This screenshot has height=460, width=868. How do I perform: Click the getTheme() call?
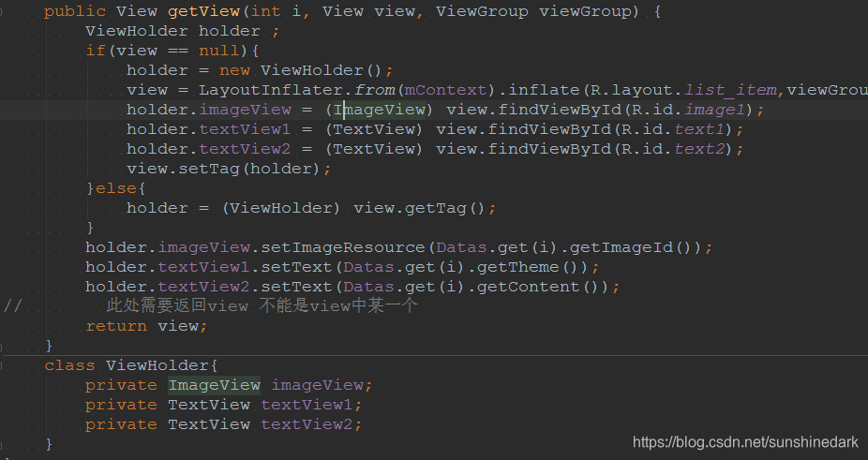tap(527, 267)
